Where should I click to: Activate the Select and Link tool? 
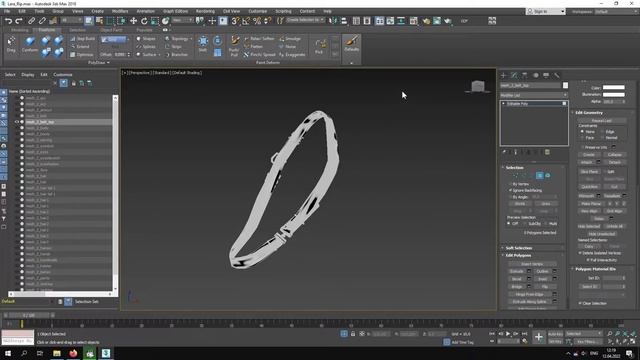coord(31,21)
